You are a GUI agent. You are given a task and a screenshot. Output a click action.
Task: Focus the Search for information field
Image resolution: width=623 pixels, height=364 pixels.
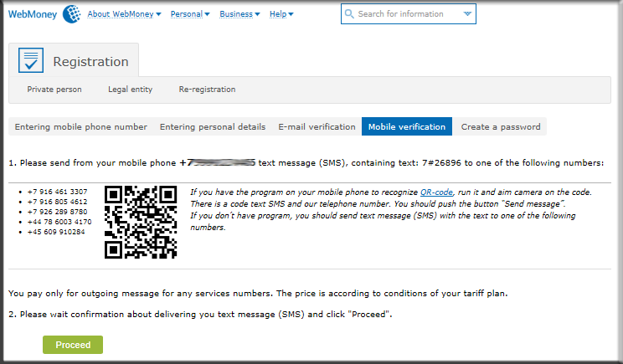[x=408, y=14]
